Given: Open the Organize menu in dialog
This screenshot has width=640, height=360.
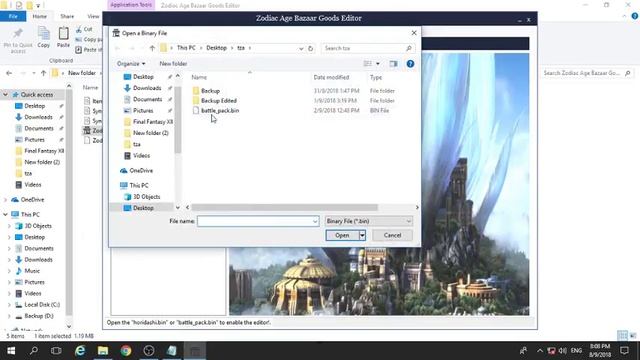Looking at the screenshot, I should pos(131,64).
